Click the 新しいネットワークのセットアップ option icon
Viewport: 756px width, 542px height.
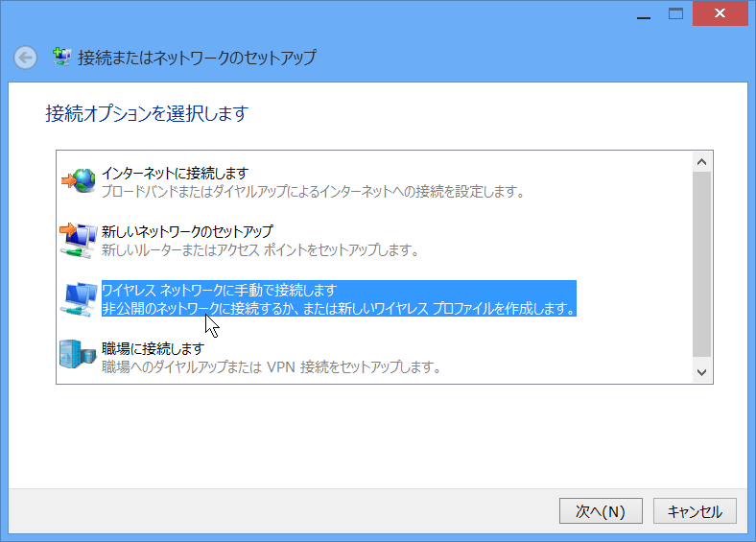(x=79, y=240)
